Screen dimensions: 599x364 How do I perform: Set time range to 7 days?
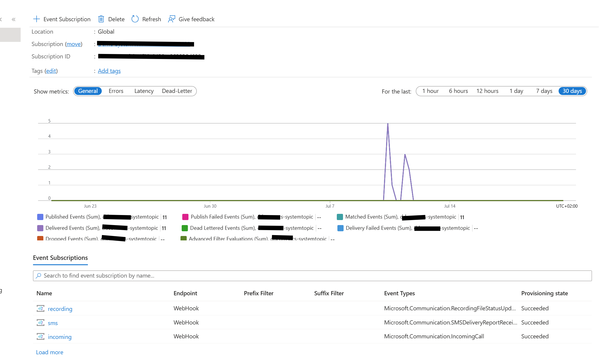point(544,91)
